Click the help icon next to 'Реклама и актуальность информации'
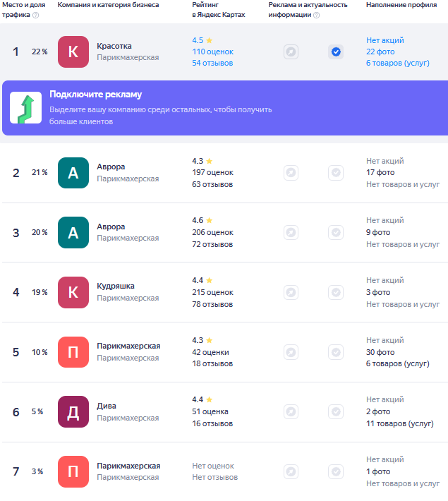This screenshot has height=501, width=448. [316, 15]
